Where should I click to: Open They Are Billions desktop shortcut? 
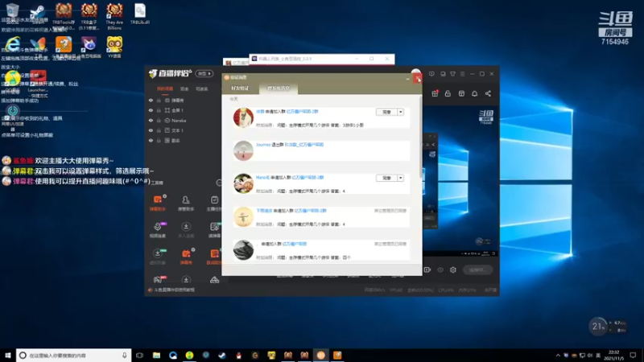[114, 16]
